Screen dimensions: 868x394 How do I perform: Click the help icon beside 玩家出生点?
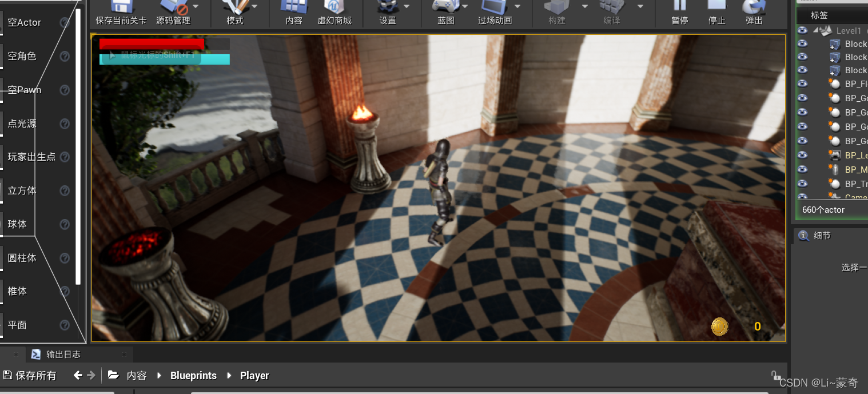(x=65, y=157)
